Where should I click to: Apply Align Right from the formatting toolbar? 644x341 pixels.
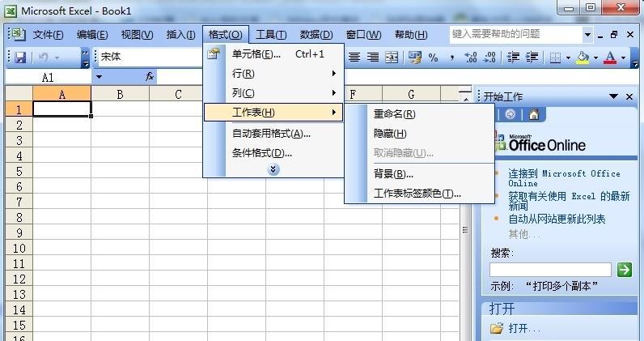pos(372,58)
